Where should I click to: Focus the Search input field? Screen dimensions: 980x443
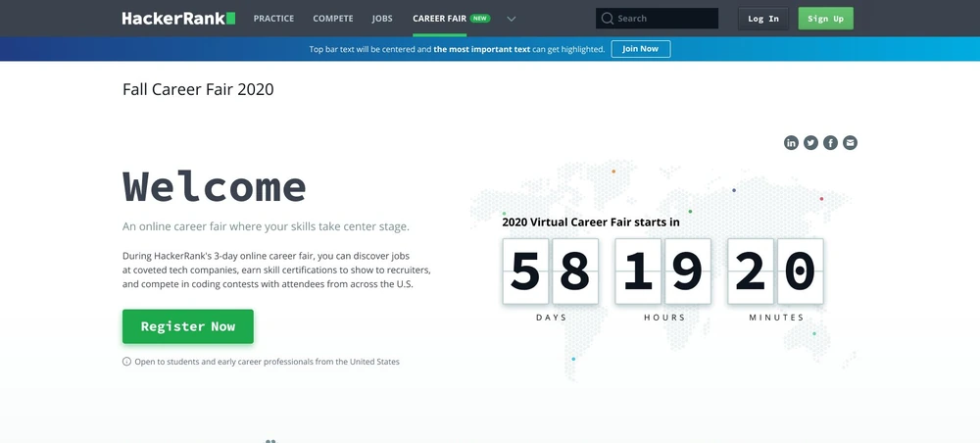tap(657, 18)
